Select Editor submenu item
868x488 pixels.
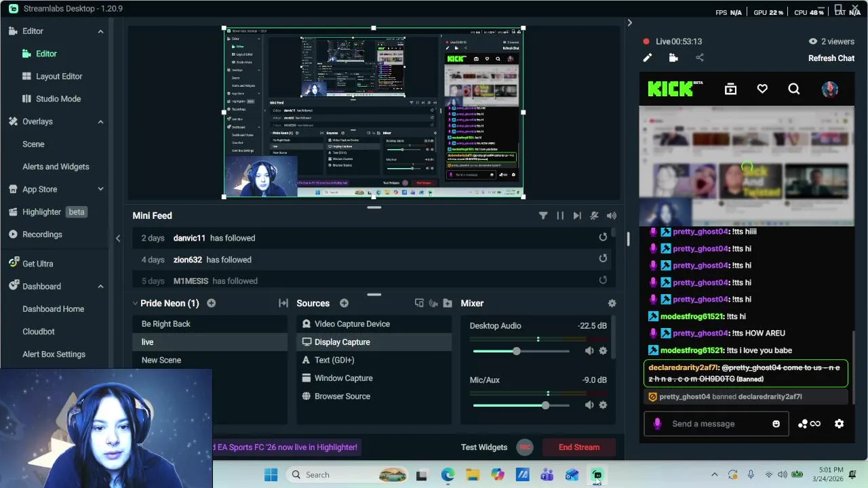tap(46, 54)
